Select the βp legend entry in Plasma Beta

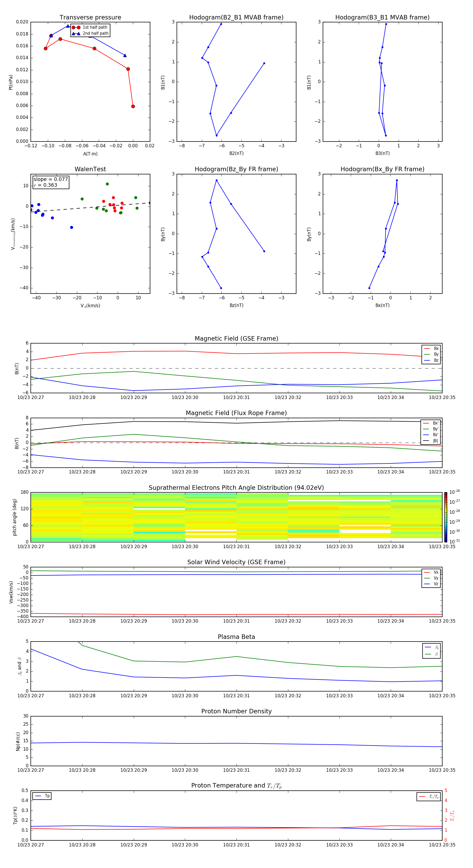pos(432,647)
